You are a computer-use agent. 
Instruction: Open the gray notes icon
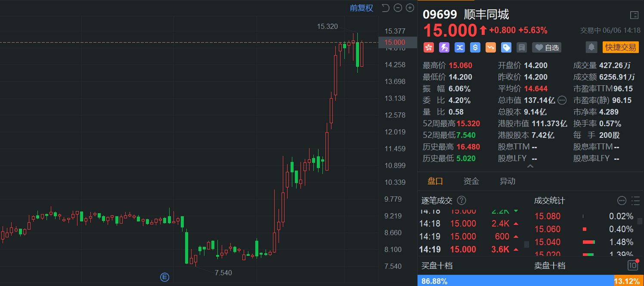(x=521, y=47)
